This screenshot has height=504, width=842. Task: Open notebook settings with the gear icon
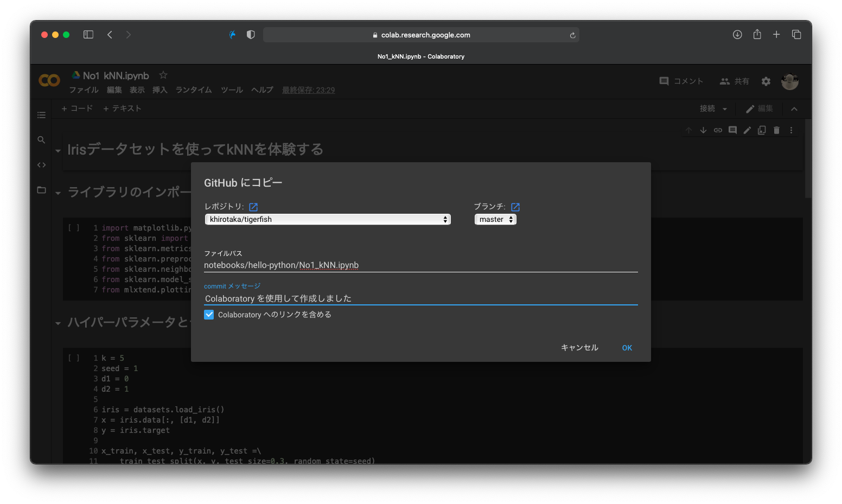pos(766,81)
